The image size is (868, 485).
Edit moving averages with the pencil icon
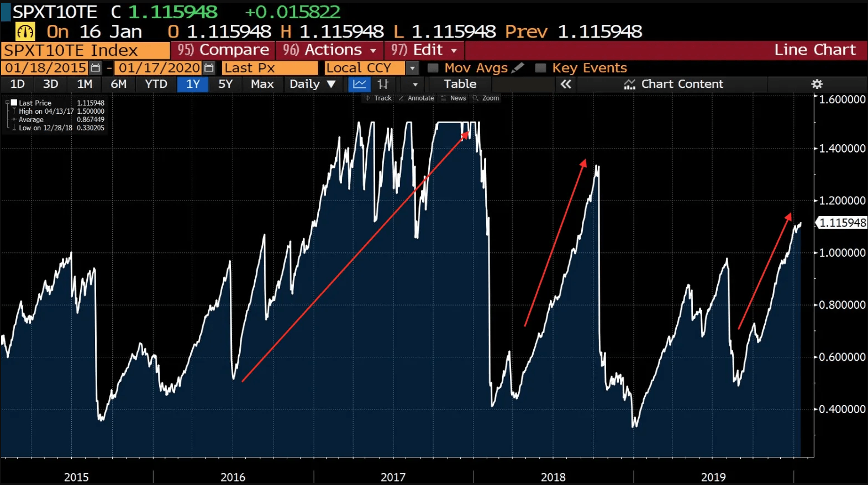click(518, 68)
